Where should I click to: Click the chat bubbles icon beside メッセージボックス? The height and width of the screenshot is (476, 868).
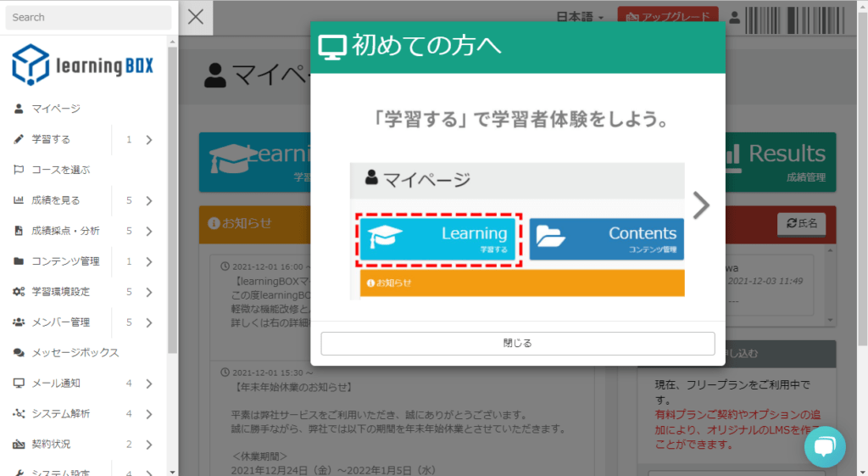pyautogui.click(x=19, y=352)
